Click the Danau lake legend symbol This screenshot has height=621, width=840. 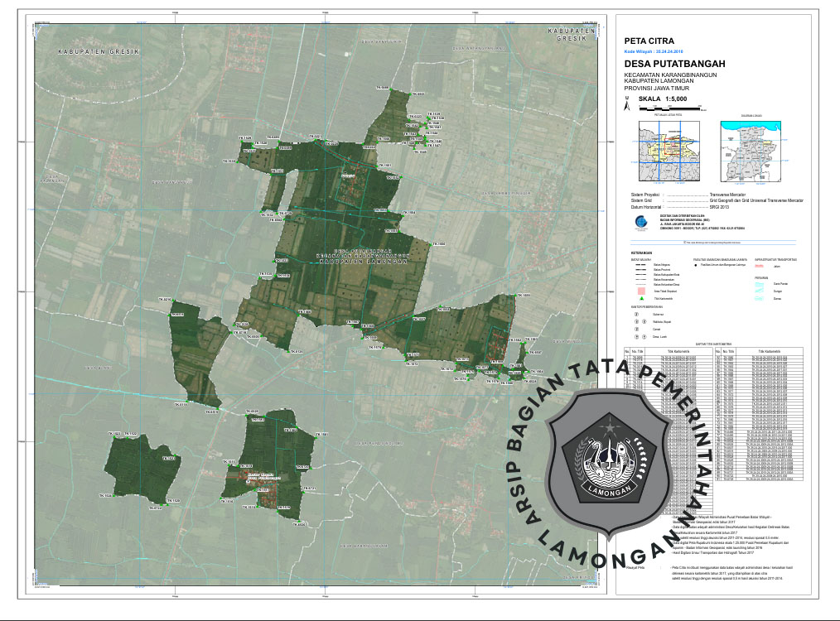coord(761,297)
